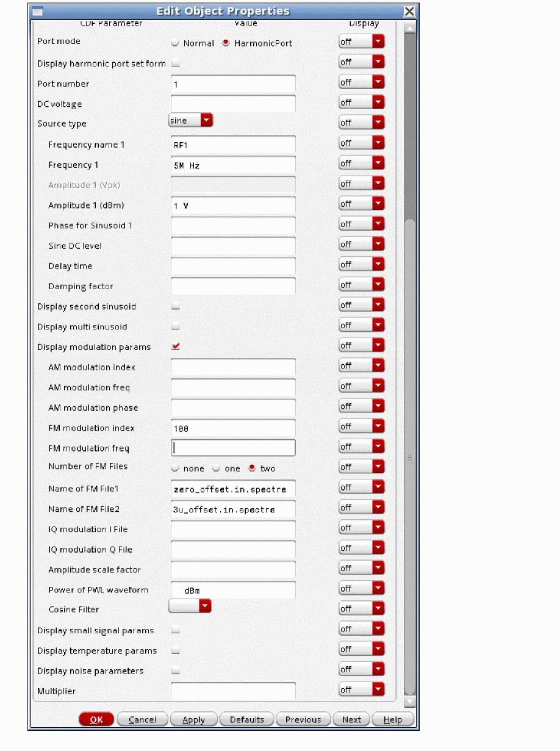Click the DC voltage input field
Image resolution: width=560 pixels, height=751 pixels.
(x=233, y=104)
